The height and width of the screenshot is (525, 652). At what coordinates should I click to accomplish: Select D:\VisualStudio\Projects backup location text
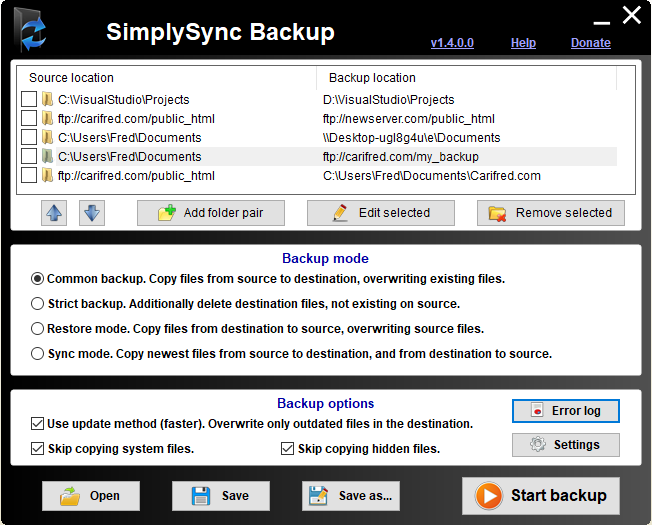(x=388, y=100)
